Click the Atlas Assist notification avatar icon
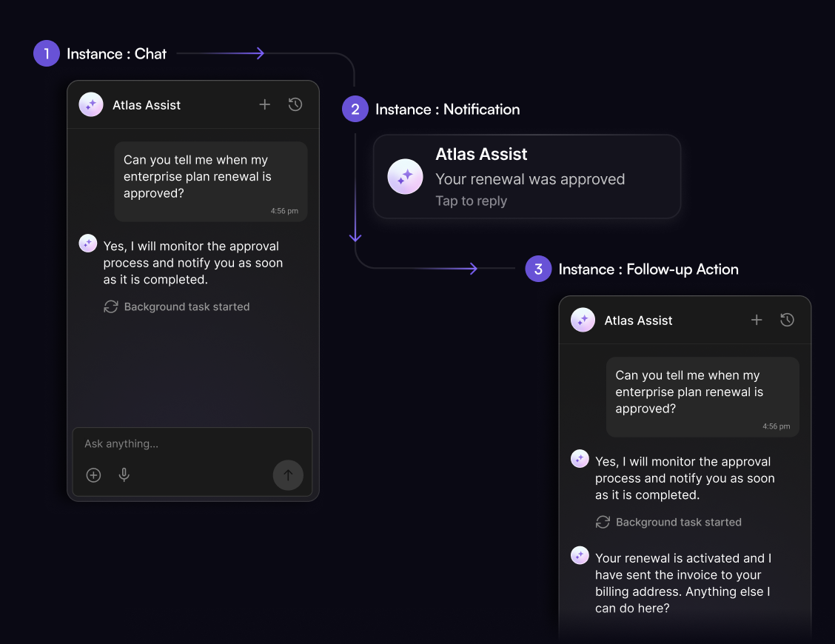The image size is (835, 644). click(405, 177)
